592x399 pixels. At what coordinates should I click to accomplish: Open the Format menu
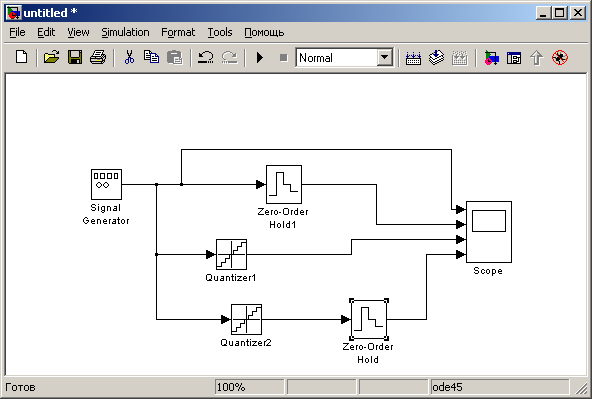tap(178, 32)
